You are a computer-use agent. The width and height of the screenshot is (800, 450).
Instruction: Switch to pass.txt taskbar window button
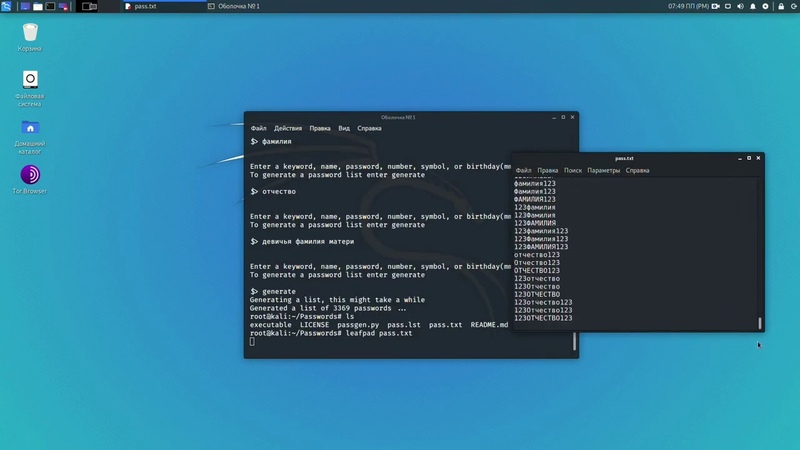(160, 6)
